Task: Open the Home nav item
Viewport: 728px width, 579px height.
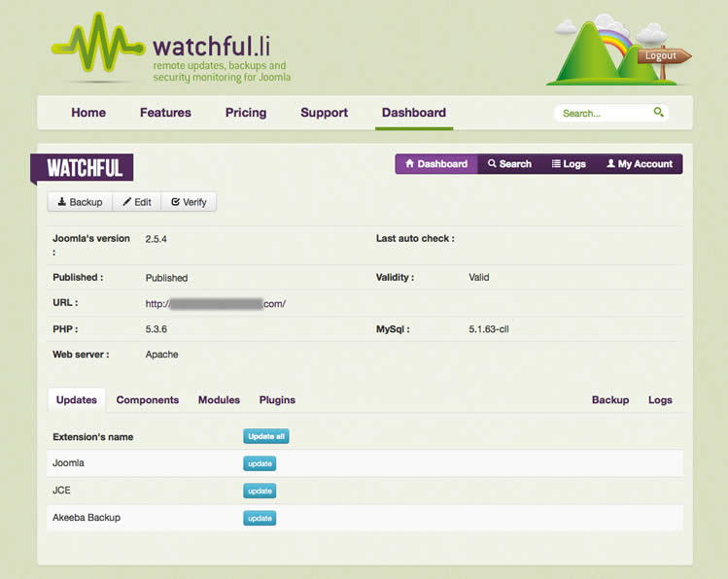Action: point(88,113)
